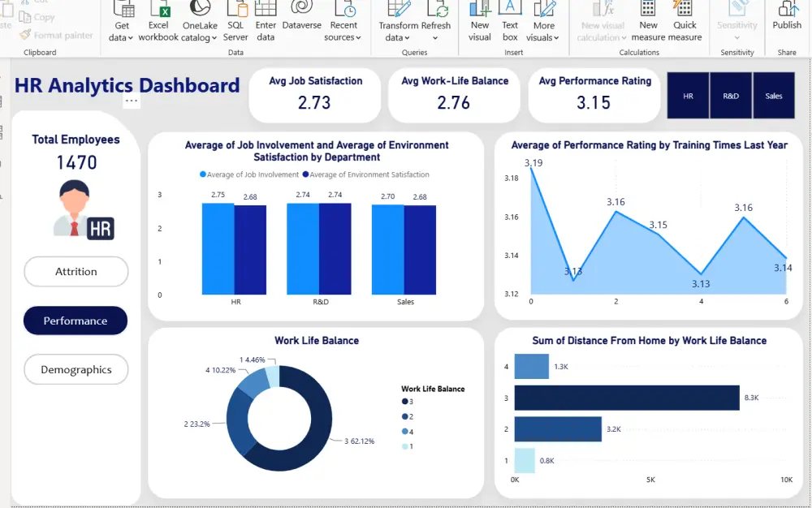The image size is (812, 508).
Task: Expand the Sensitivity dropdown arrow
Action: pos(737,38)
